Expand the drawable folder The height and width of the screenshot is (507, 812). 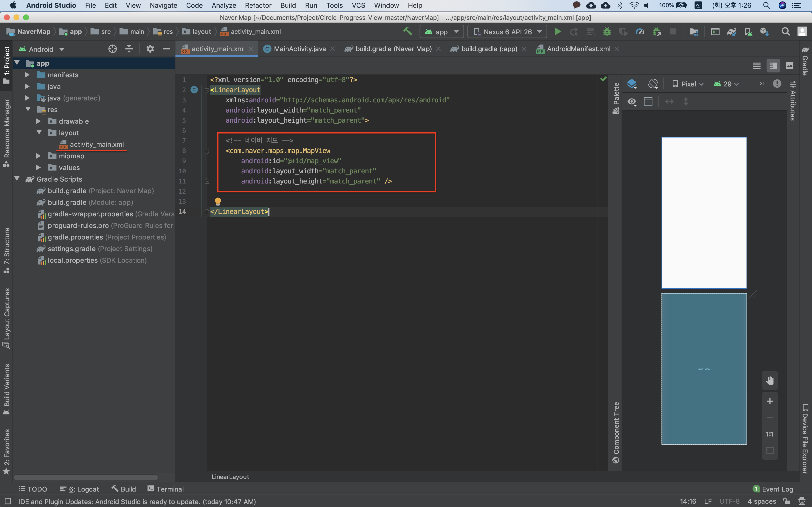(x=39, y=121)
